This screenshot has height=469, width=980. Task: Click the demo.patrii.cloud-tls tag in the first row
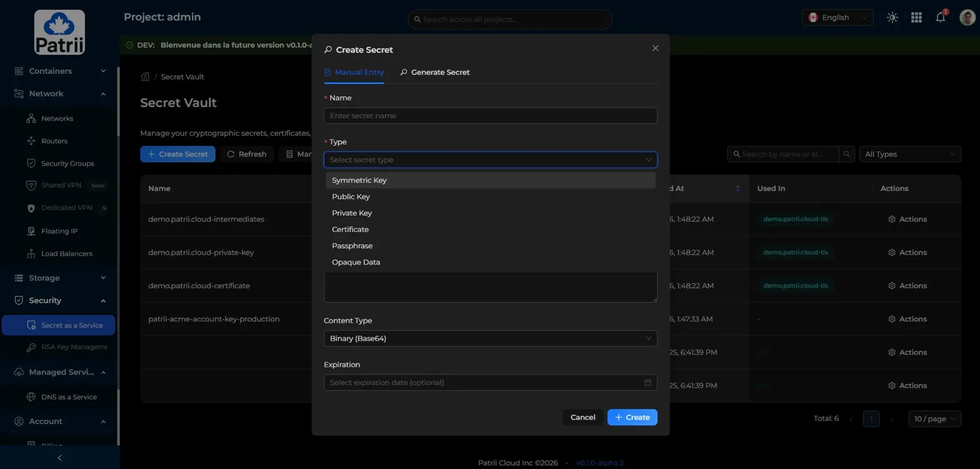tap(795, 219)
